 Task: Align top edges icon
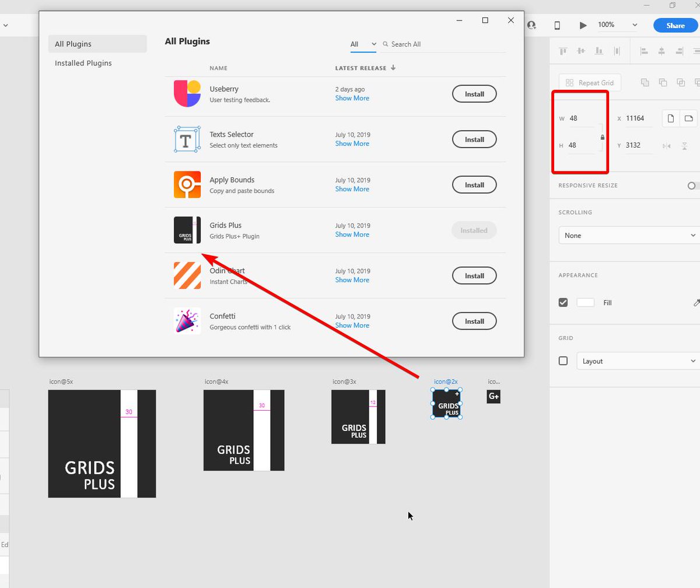pyautogui.click(x=563, y=51)
